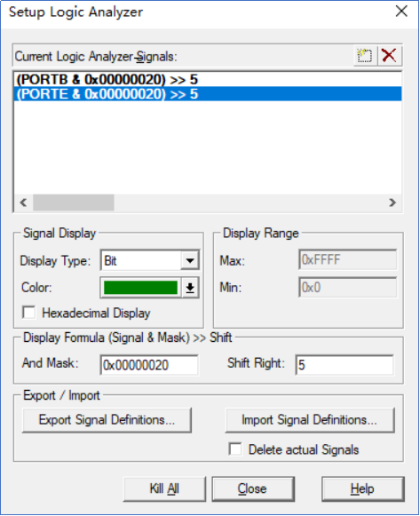Click the signal list left scroll arrow
Screen dimensions: 420x516
23,202
